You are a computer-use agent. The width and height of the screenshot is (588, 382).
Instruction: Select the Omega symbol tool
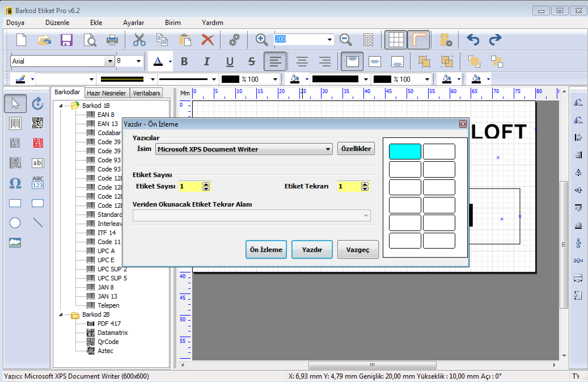[x=15, y=183]
